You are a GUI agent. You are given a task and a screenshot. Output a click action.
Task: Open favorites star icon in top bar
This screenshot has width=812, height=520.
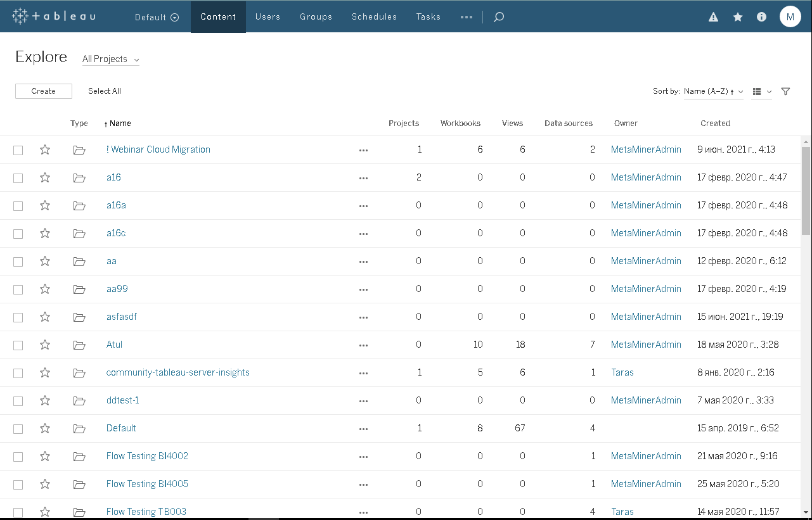[738, 17]
